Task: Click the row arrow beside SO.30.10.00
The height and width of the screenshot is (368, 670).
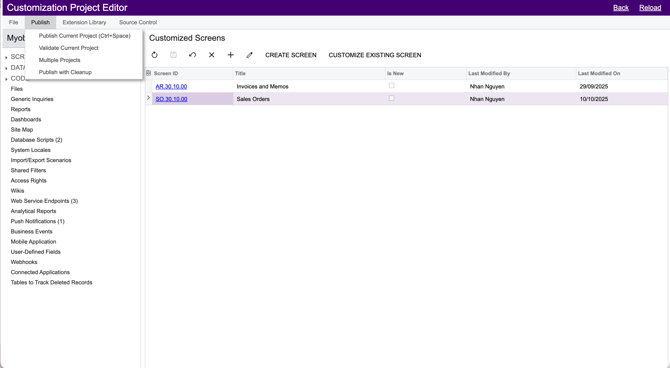Action: click(x=148, y=98)
